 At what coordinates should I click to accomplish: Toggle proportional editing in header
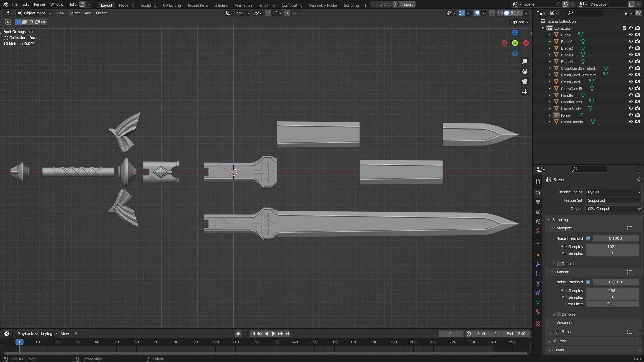tap(287, 13)
